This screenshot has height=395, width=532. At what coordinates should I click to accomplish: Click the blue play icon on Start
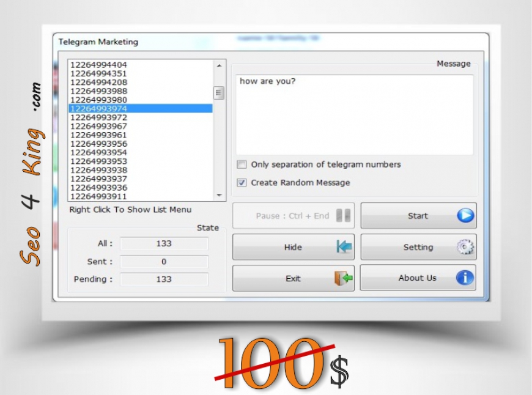465,215
